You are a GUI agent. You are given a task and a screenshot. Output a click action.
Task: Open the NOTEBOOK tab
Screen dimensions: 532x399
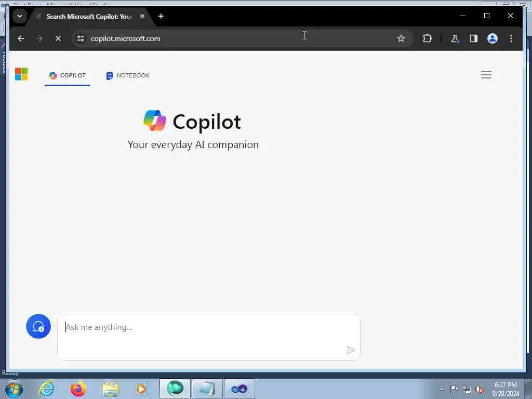point(128,75)
